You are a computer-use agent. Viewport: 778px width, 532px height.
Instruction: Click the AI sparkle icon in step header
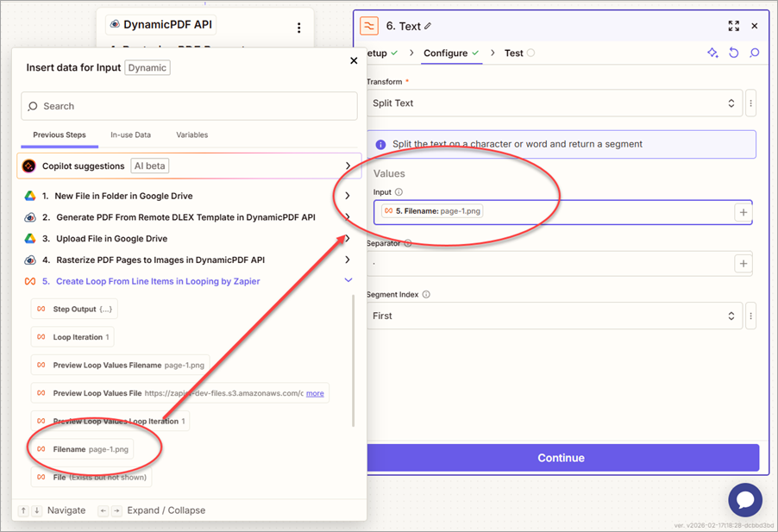coord(712,53)
